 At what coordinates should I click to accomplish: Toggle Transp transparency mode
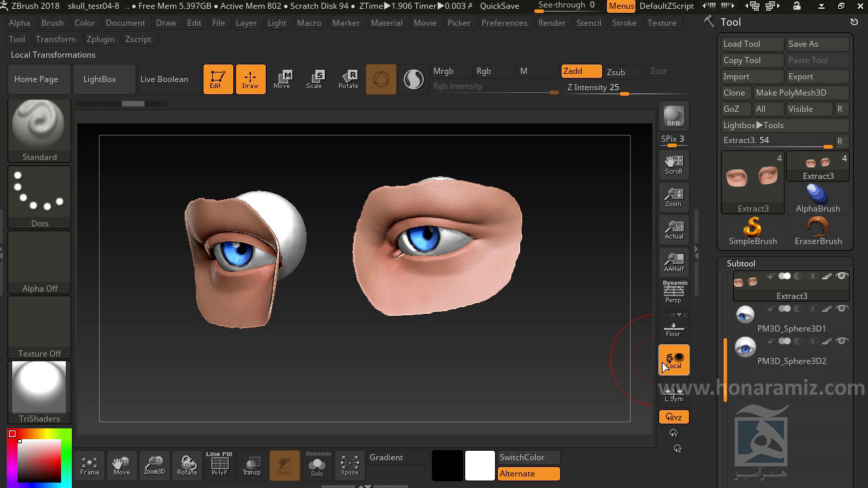pos(252,466)
